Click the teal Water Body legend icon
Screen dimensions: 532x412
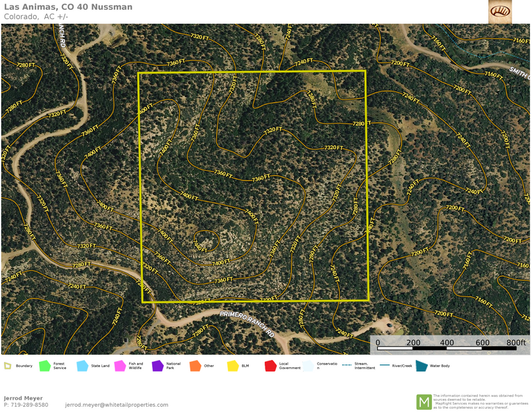coord(421,366)
